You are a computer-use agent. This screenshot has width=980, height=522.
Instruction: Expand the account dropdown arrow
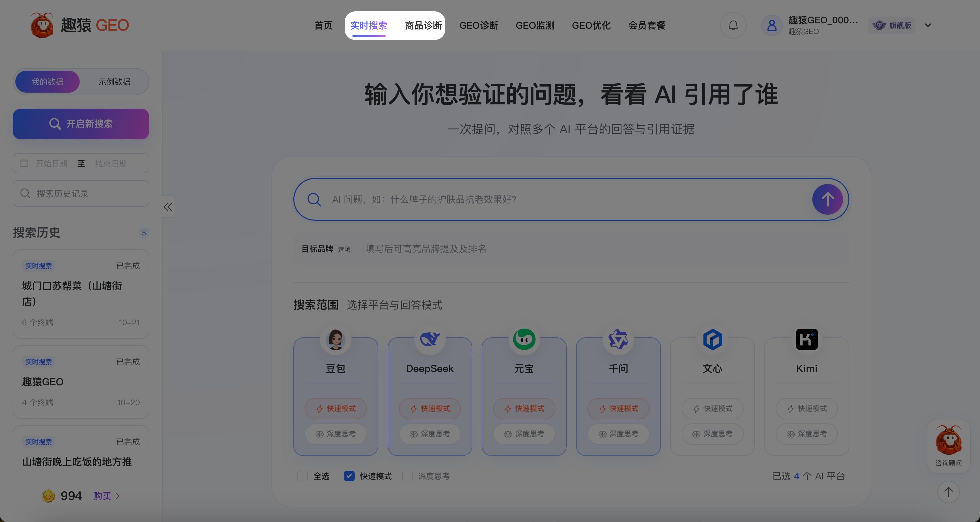[928, 25]
